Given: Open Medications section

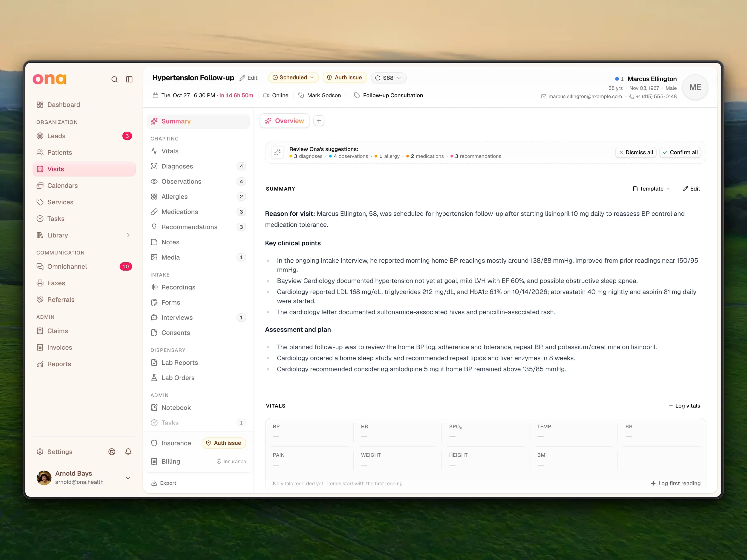Looking at the screenshot, I should 198,212.
